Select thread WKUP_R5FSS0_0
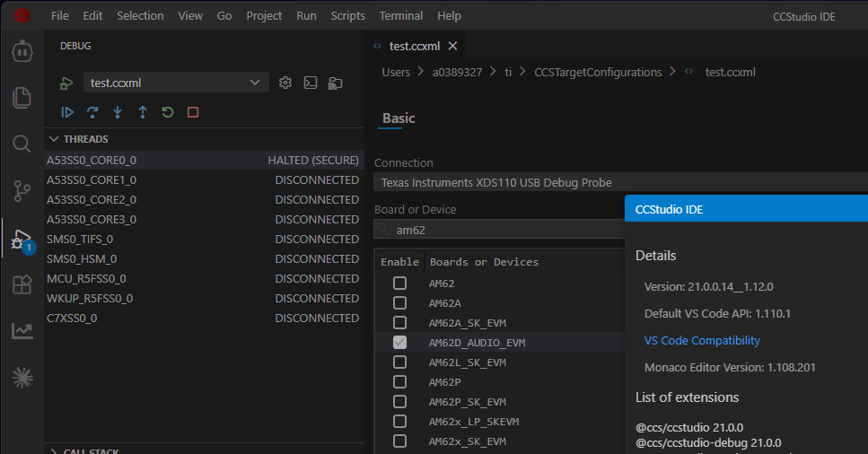868x454 pixels. click(x=205, y=299)
